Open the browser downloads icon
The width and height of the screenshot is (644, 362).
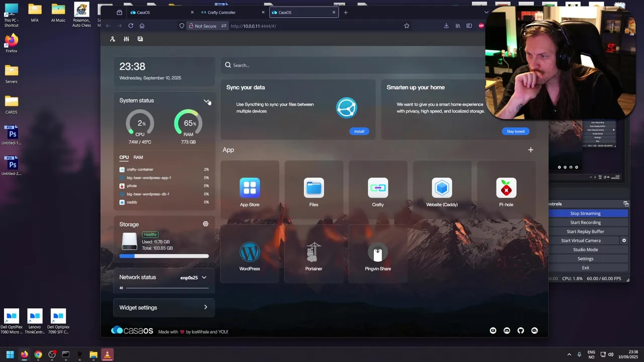(x=446, y=26)
